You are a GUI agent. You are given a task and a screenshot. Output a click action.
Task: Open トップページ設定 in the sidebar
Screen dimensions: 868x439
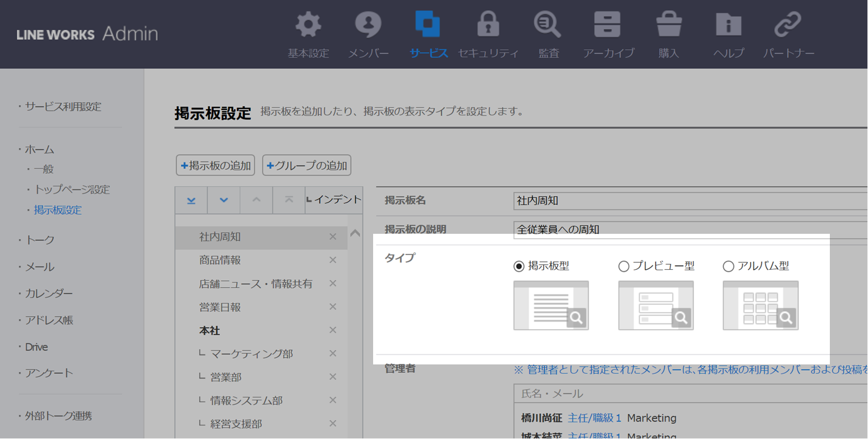tap(72, 190)
